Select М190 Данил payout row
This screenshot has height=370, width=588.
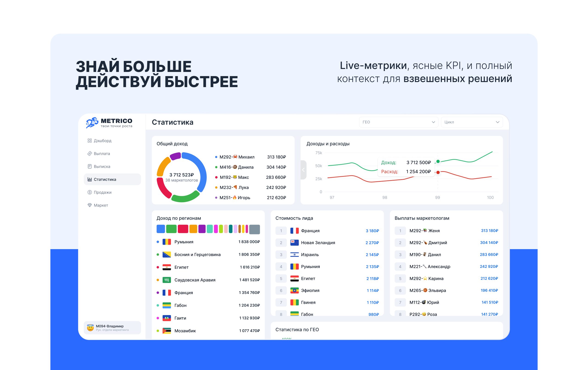(x=425, y=255)
